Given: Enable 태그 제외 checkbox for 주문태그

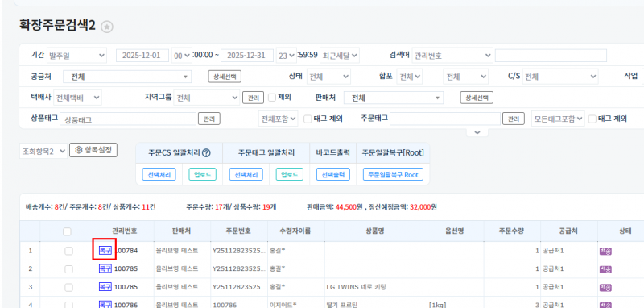Looking at the screenshot, I should (x=592, y=119).
